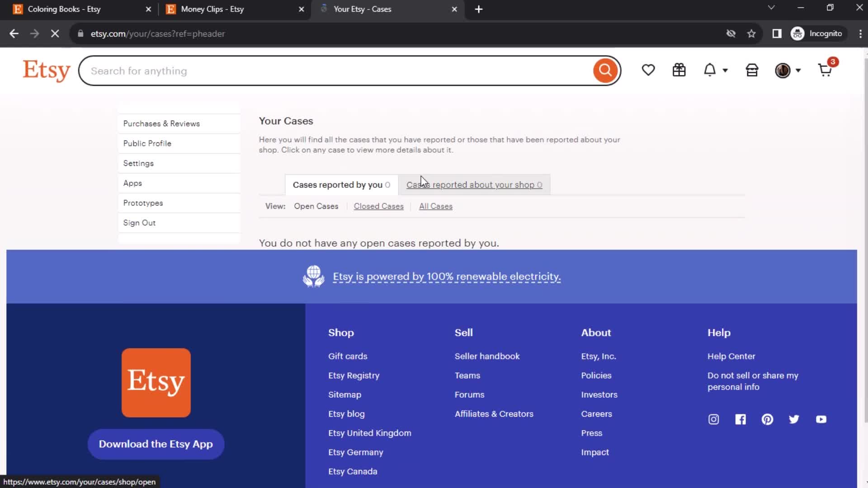View Closed Cases filter

(378, 206)
